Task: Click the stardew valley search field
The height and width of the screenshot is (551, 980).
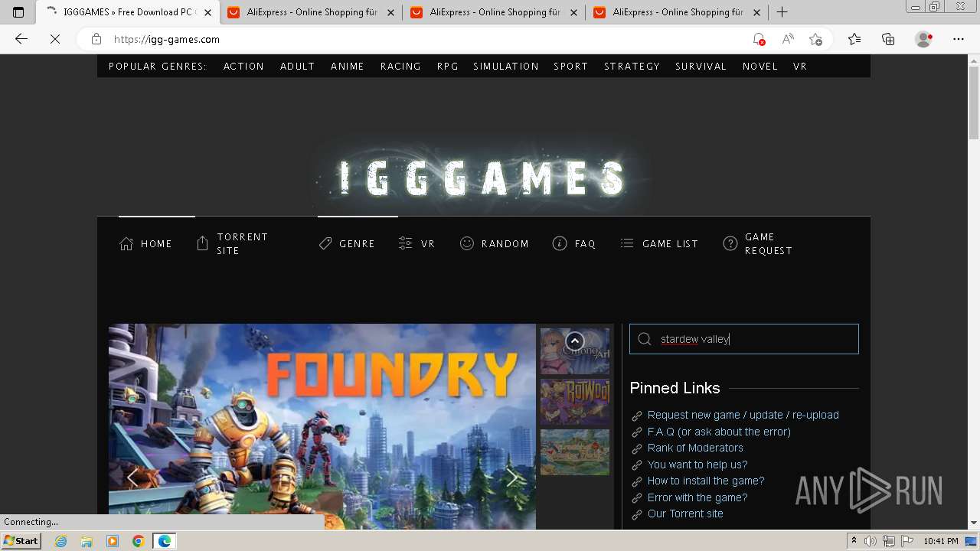Action: click(x=744, y=339)
